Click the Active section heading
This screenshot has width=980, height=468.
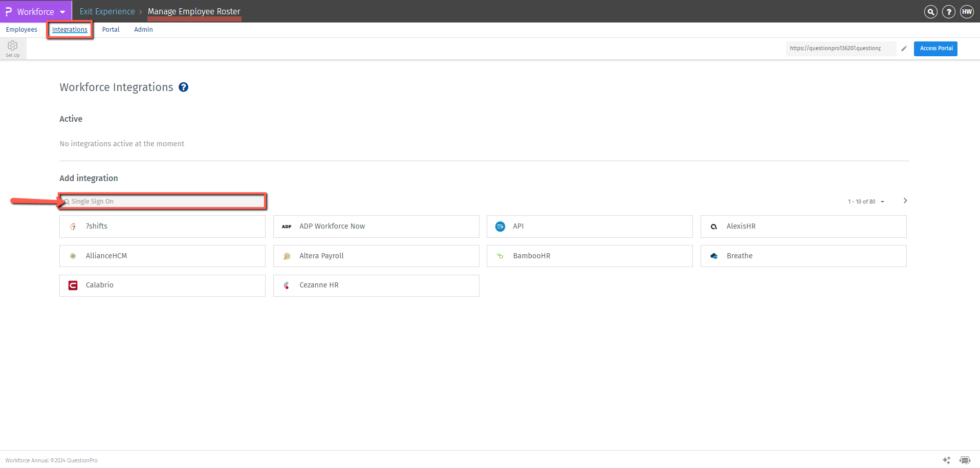(71, 119)
